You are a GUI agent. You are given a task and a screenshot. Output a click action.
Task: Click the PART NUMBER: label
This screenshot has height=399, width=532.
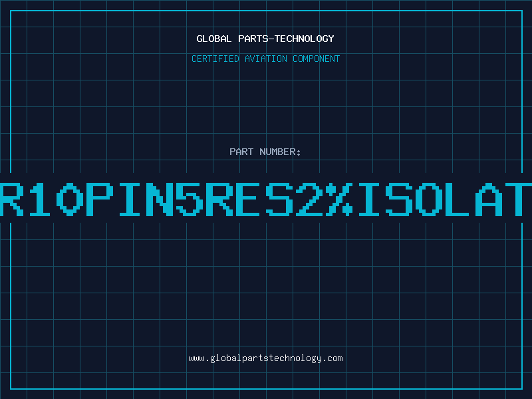point(265,152)
